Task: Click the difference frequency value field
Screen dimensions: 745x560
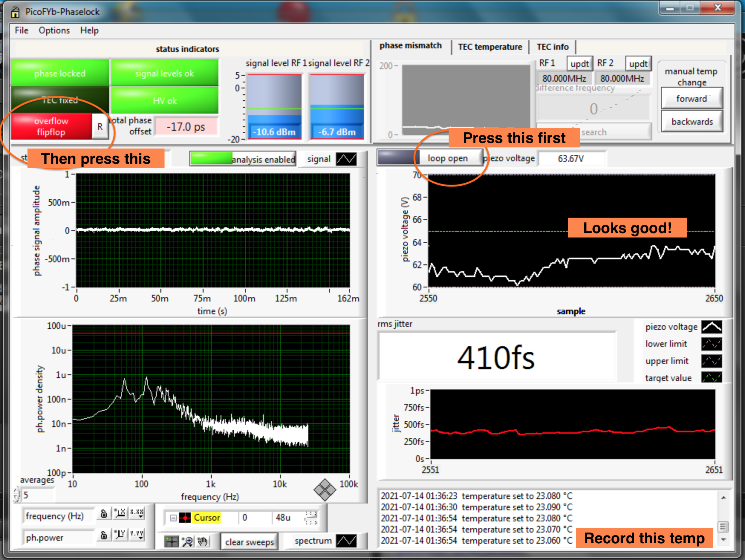Action: coord(593,109)
